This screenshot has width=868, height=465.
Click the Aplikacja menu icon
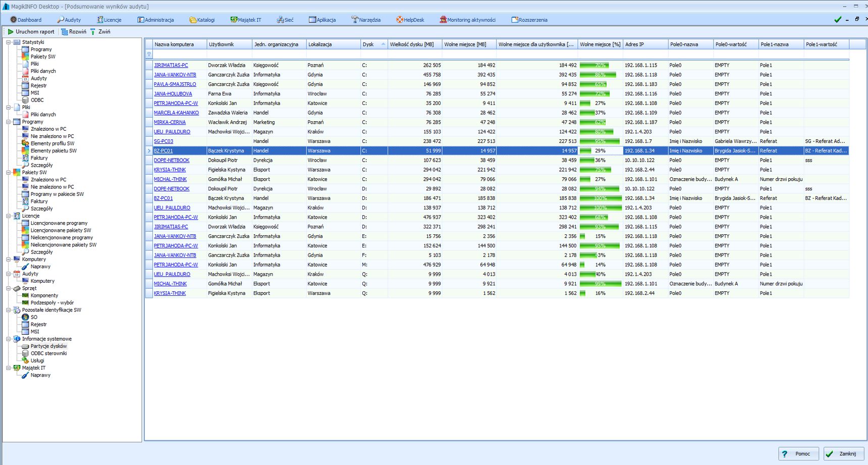(x=312, y=20)
